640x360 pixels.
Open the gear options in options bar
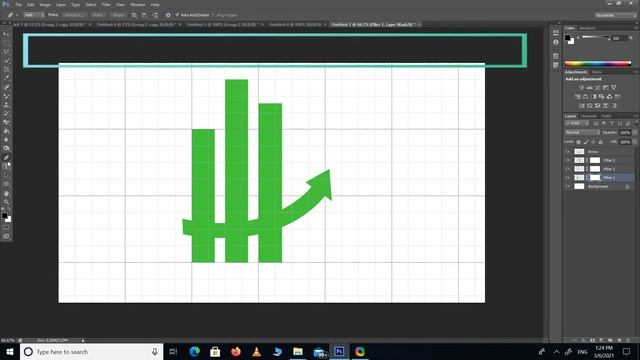coord(168,15)
